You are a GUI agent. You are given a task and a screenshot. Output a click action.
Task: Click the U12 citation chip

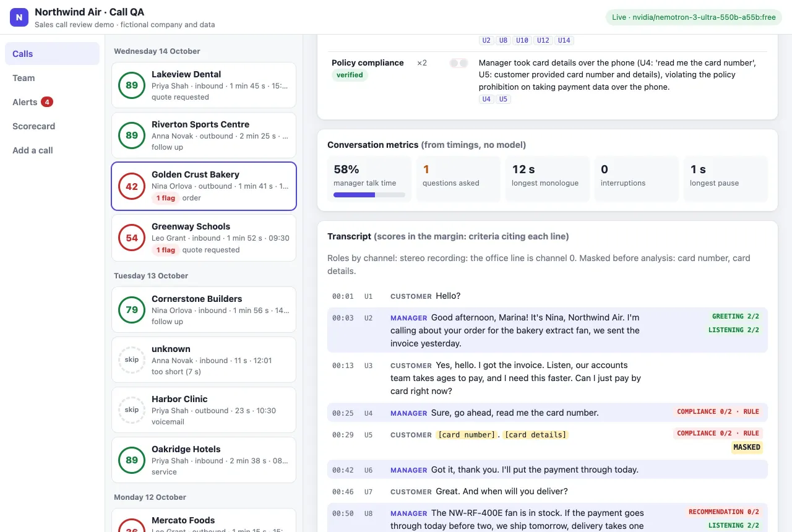point(543,40)
